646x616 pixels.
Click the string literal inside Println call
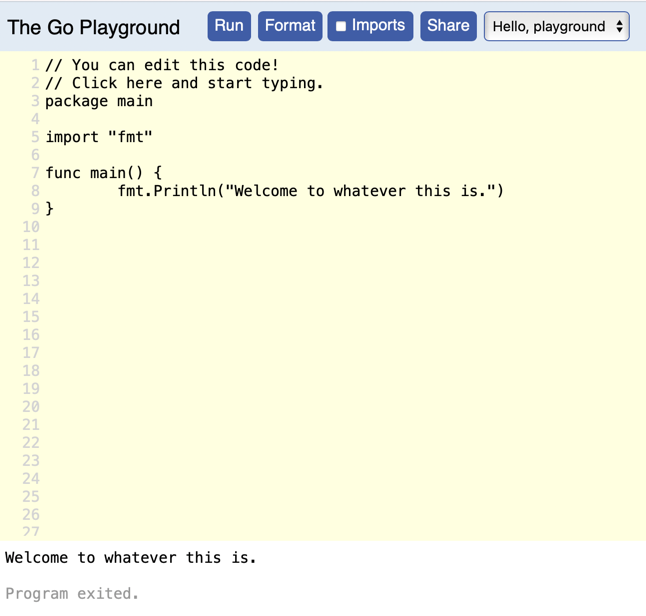[360, 191]
